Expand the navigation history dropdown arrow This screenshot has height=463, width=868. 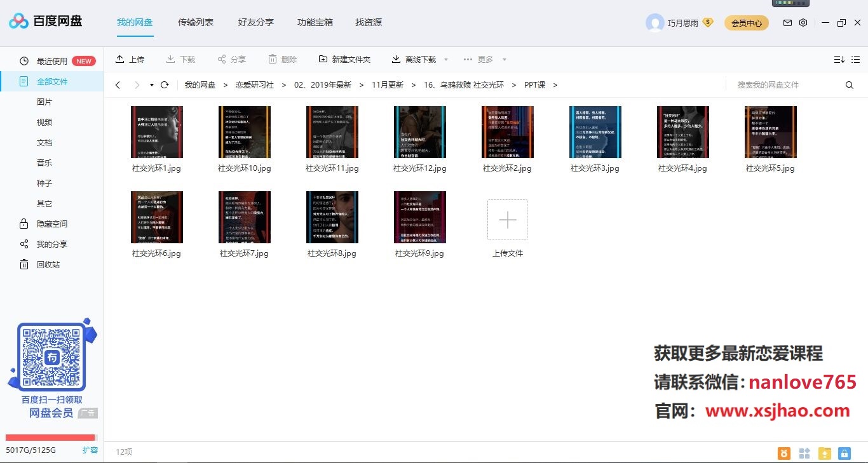pos(152,85)
